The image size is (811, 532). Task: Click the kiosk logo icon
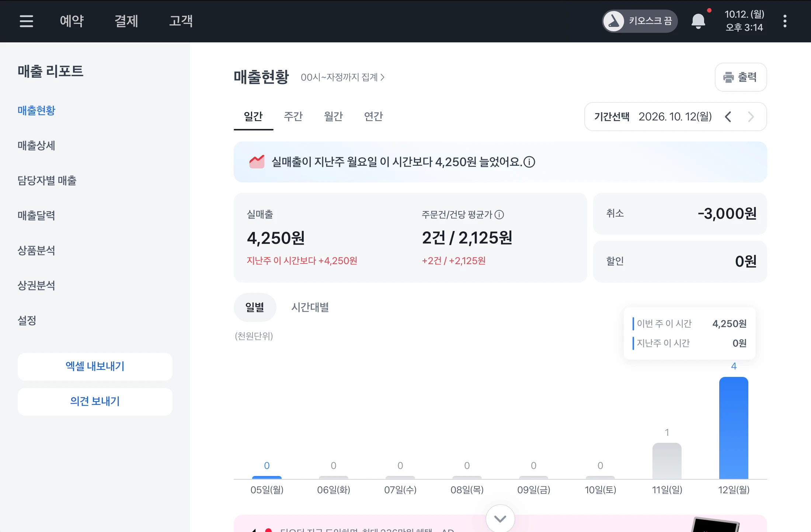(614, 21)
